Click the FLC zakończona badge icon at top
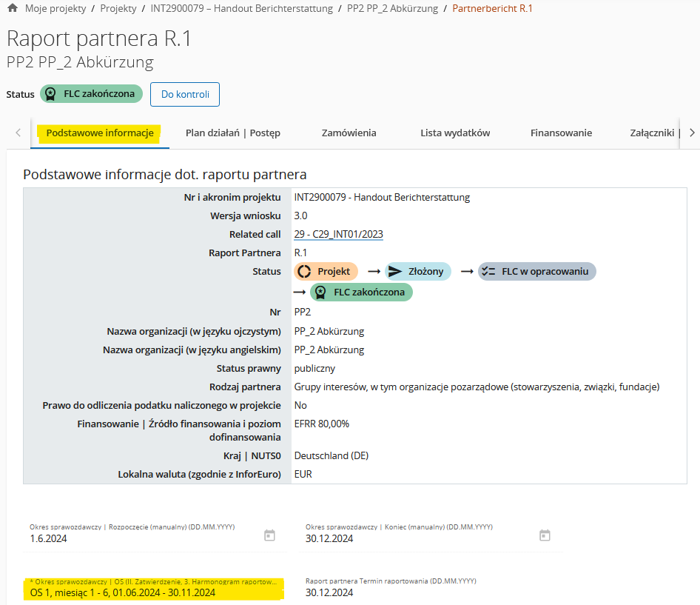The image size is (700, 605). 50,94
